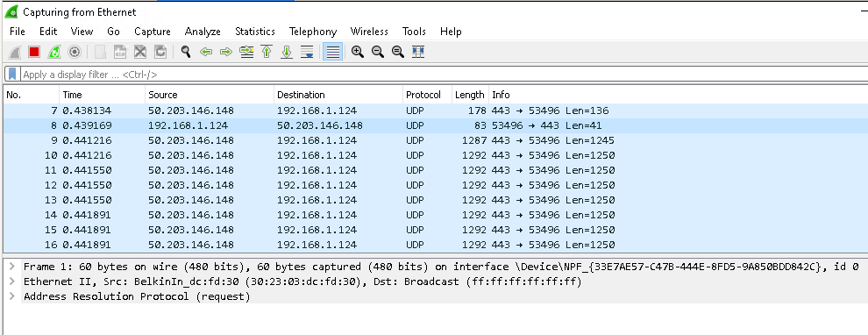Open the Wireless menu

point(369,32)
